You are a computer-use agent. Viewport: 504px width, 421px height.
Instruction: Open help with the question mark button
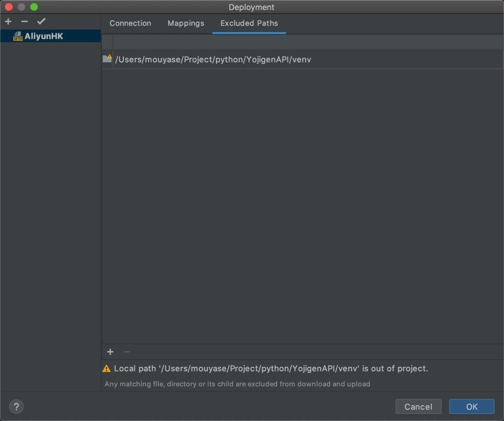click(16, 407)
